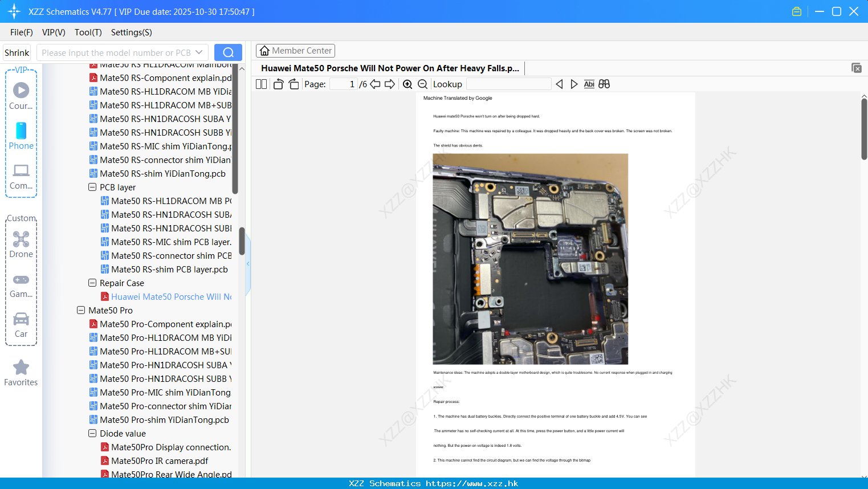
Task: Zoom in on the document
Action: pyautogui.click(x=407, y=84)
